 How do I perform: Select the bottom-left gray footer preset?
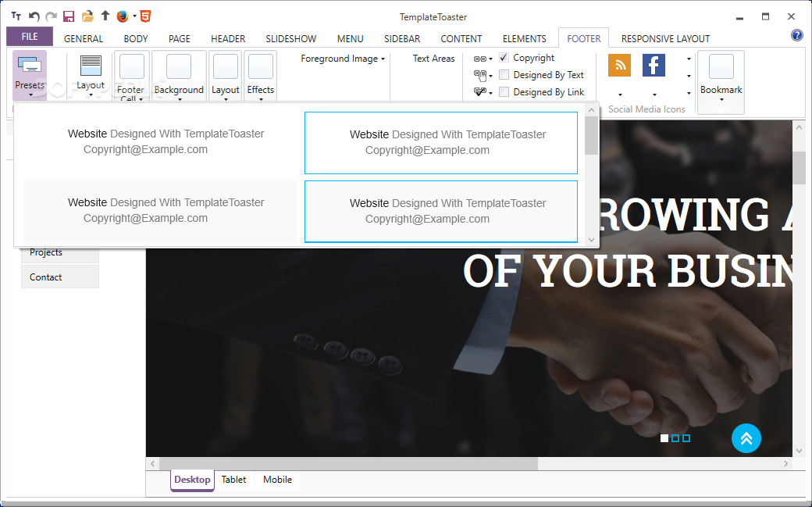click(x=160, y=211)
